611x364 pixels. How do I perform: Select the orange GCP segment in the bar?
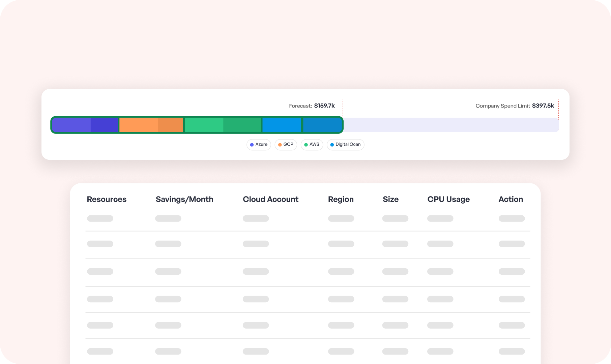[x=151, y=125]
